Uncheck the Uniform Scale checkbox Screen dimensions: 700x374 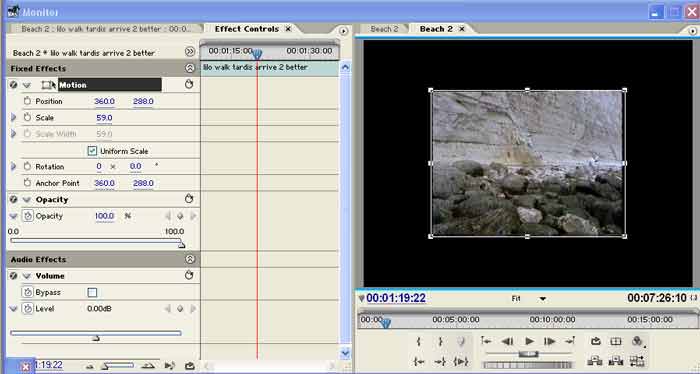[92, 151]
